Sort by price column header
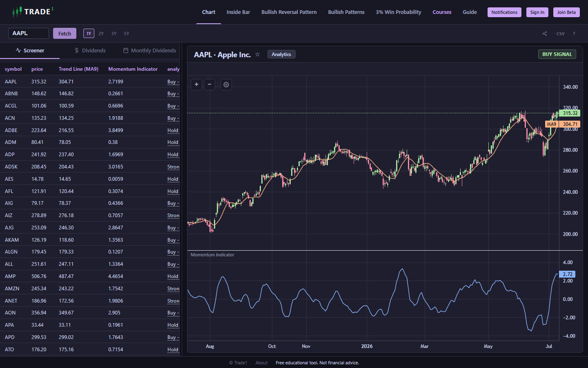The width and height of the screenshot is (588, 368). click(x=37, y=69)
